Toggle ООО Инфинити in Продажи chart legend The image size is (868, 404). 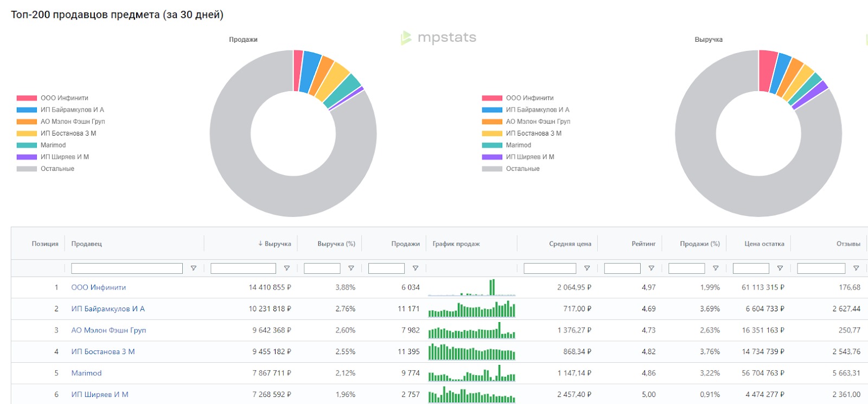coord(52,98)
